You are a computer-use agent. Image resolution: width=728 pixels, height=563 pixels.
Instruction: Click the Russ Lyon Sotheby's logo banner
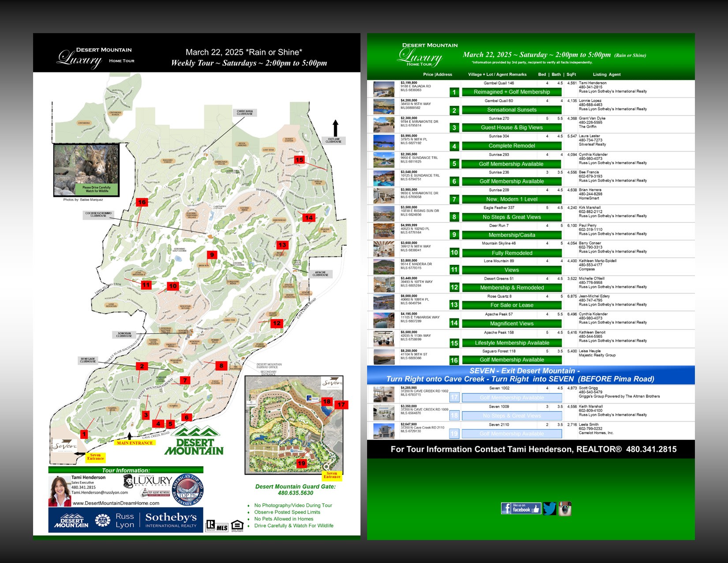click(126, 520)
